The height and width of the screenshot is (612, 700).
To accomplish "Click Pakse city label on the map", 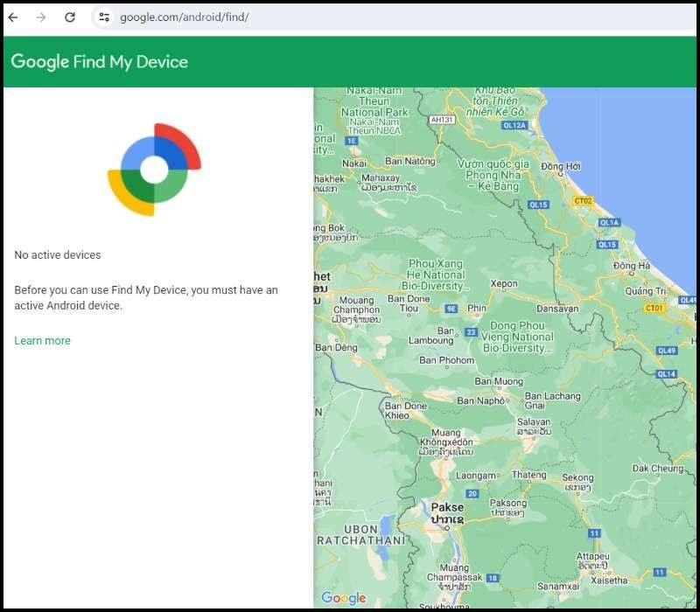I will pos(447,508).
